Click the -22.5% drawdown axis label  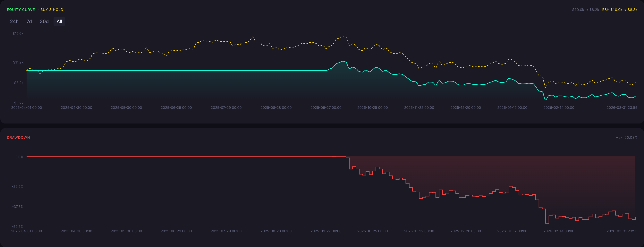click(18, 186)
